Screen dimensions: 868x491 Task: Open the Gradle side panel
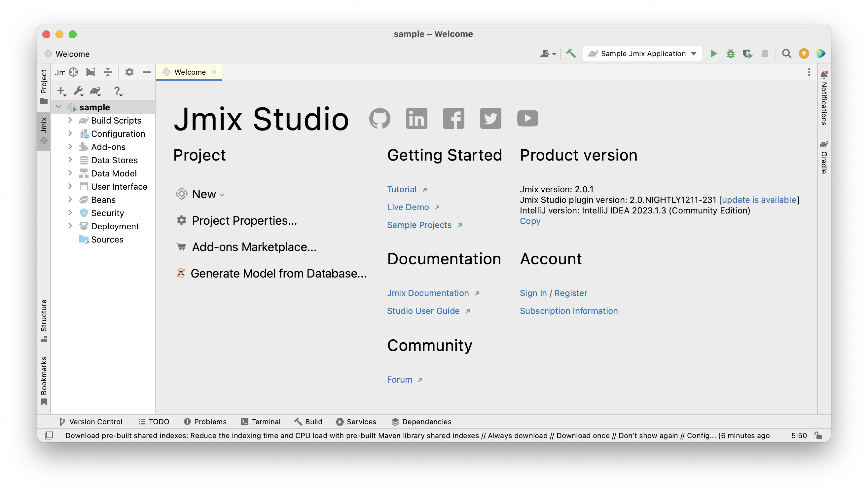pos(824,157)
